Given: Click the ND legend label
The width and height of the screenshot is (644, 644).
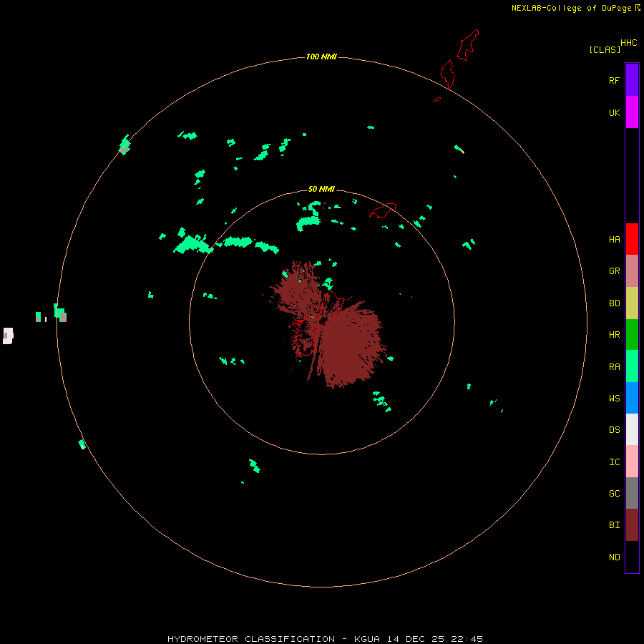Looking at the screenshot, I should pyautogui.click(x=614, y=557).
